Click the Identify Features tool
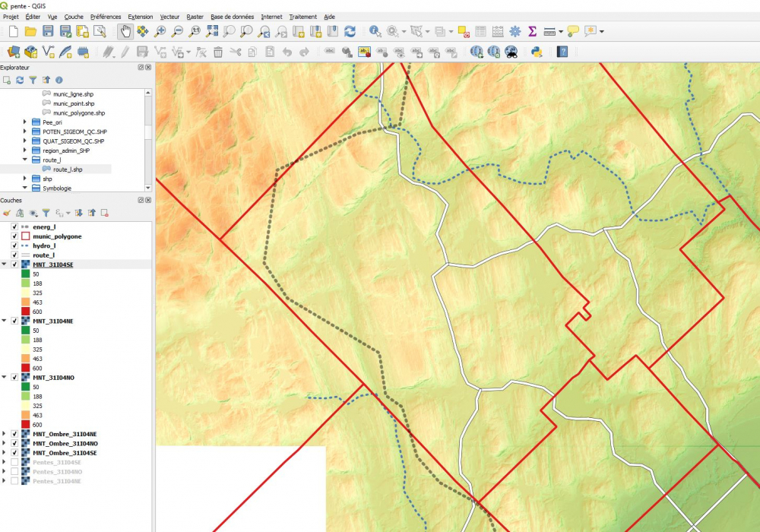 (375, 31)
